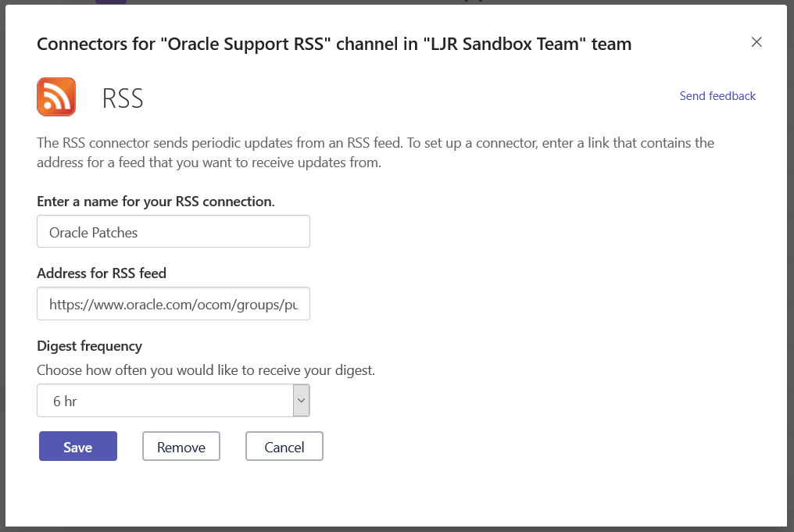
Task: Click the large RSS heading text
Action: 123,98
